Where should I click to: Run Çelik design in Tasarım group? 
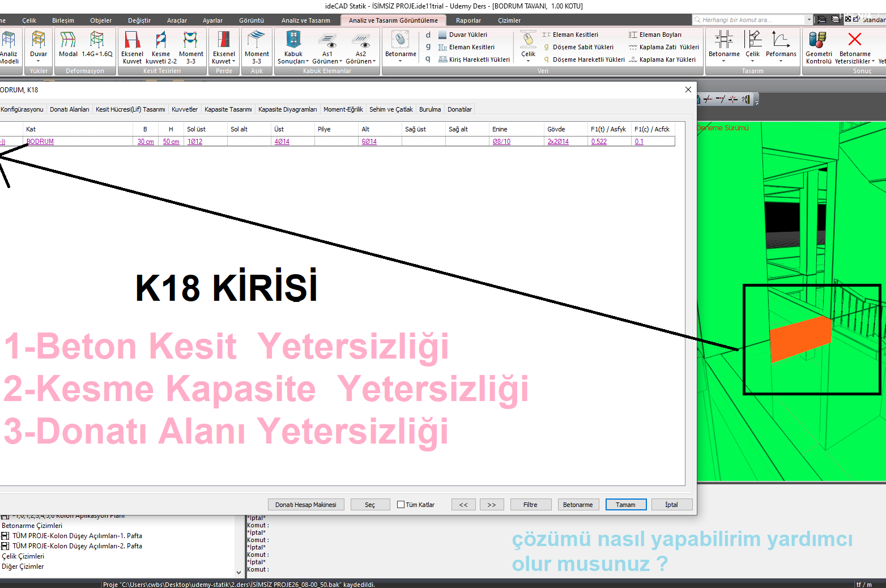tap(753, 46)
